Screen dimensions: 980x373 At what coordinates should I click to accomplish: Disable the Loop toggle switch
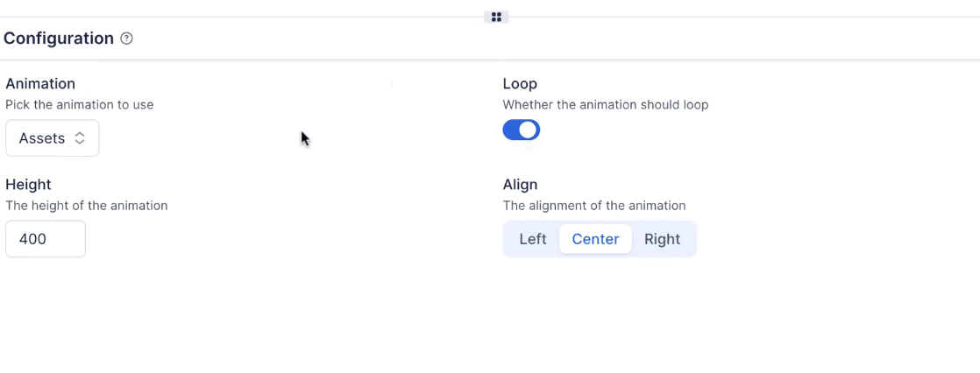tap(521, 130)
